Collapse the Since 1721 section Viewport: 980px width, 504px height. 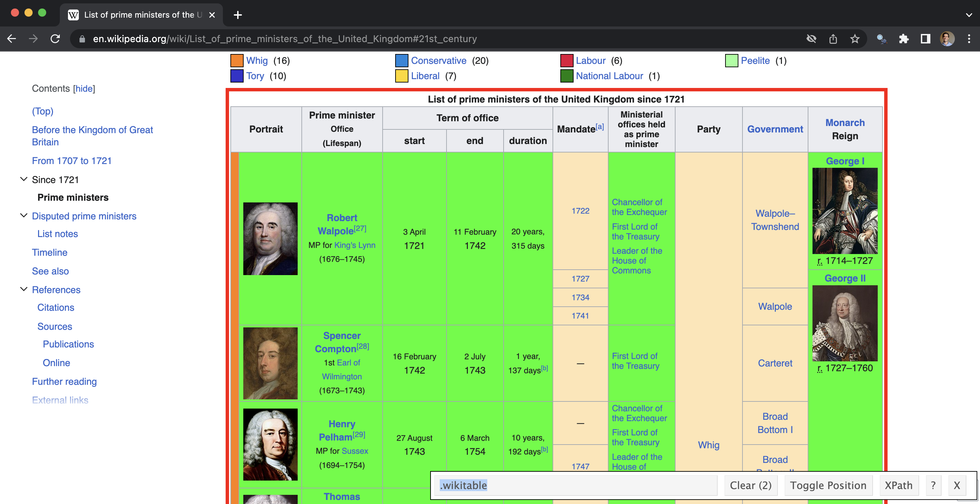pyautogui.click(x=23, y=179)
